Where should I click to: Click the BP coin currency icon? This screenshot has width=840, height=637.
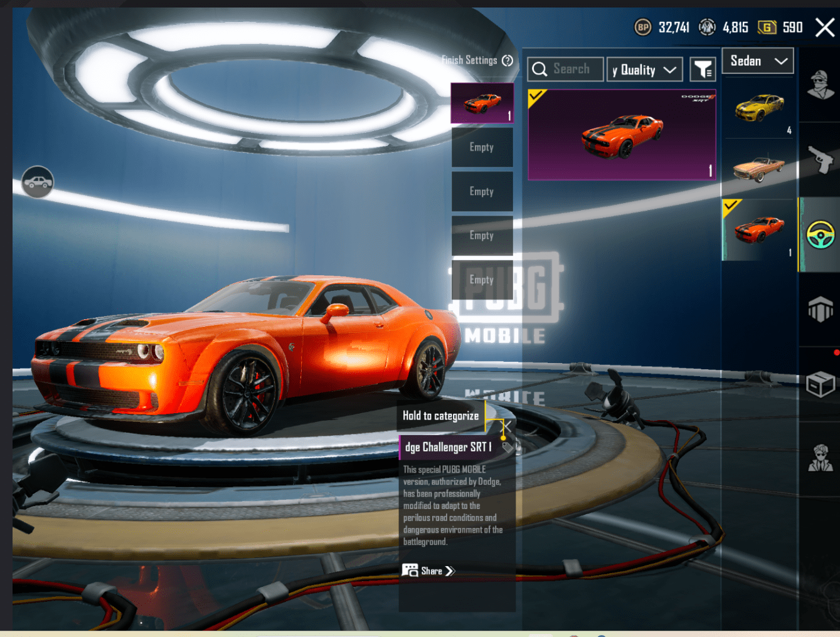coord(642,27)
